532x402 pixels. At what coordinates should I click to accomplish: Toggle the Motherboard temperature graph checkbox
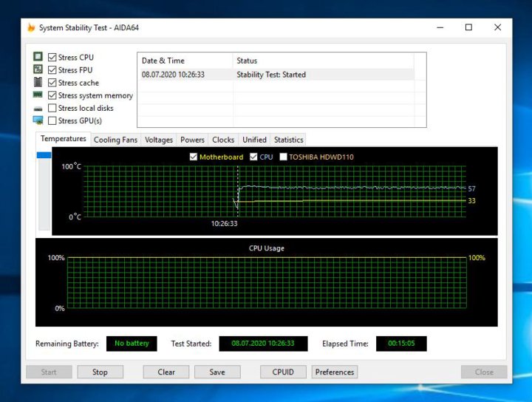(194, 157)
